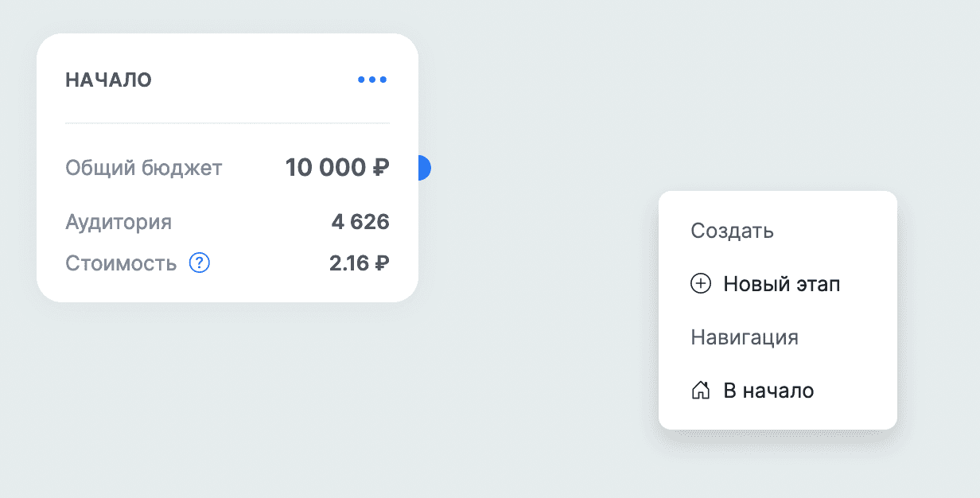
Task: Click the Создать section heading in the menu
Action: (x=732, y=231)
